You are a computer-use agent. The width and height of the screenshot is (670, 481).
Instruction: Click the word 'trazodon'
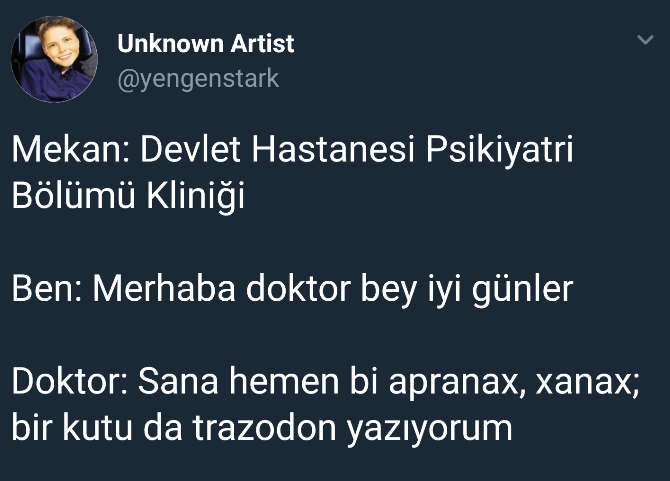[264, 427]
